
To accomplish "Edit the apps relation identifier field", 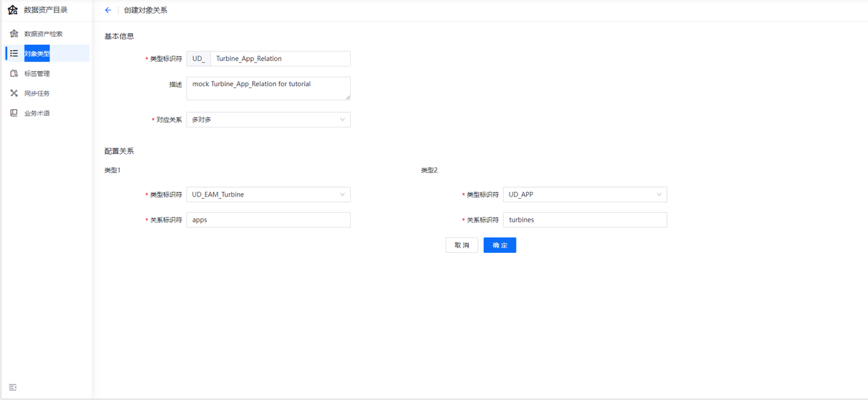I will point(268,220).
